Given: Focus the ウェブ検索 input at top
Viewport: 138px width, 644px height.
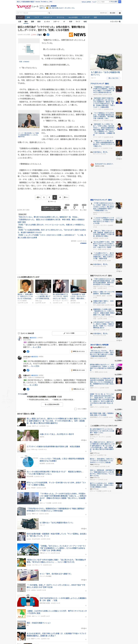Looking at the screenshot, I should (x=103, y=2).
